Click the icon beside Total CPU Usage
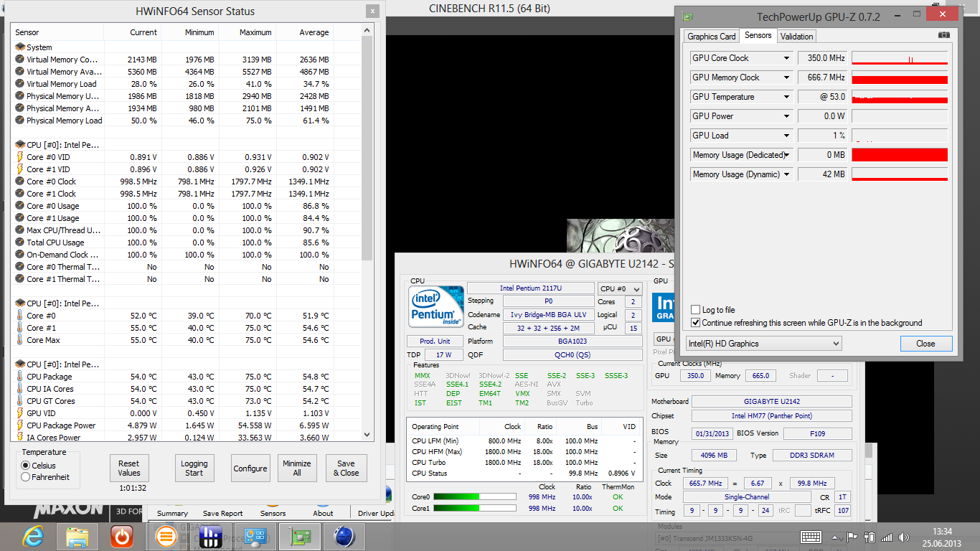 (20, 242)
